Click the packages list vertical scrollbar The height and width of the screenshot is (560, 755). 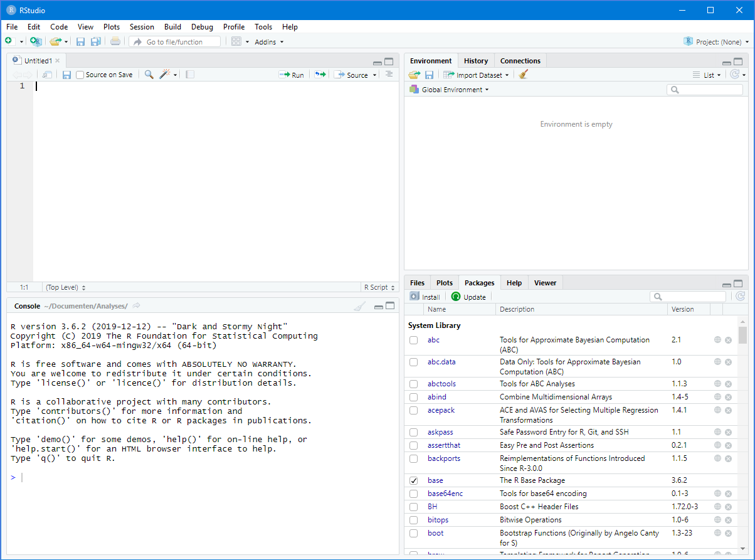pos(742,335)
